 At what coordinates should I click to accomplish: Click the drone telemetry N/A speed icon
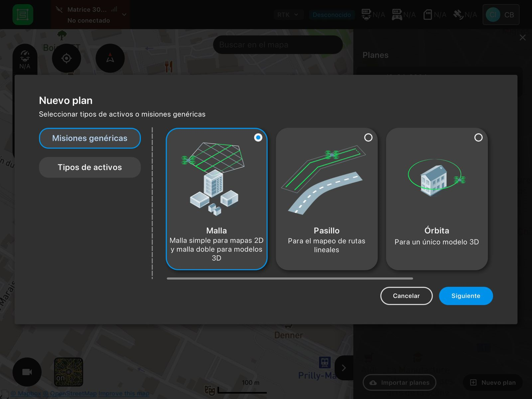click(x=25, y=59)
